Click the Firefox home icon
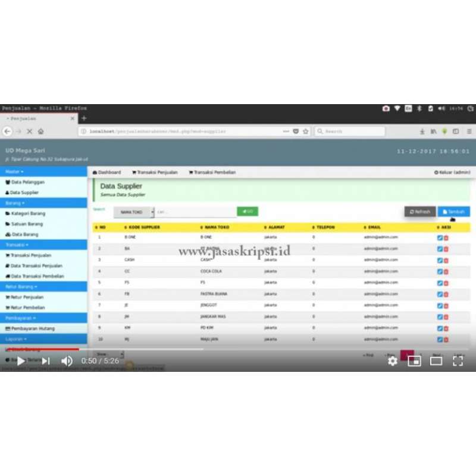Screen dimensions: 476x476 coord(40,131)
